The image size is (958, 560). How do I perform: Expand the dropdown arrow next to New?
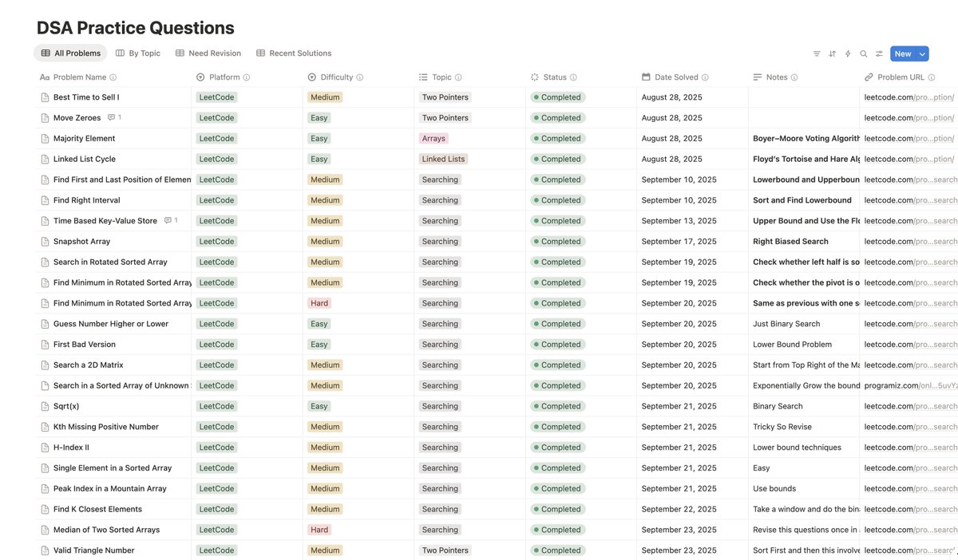click(x=923, y=53)
